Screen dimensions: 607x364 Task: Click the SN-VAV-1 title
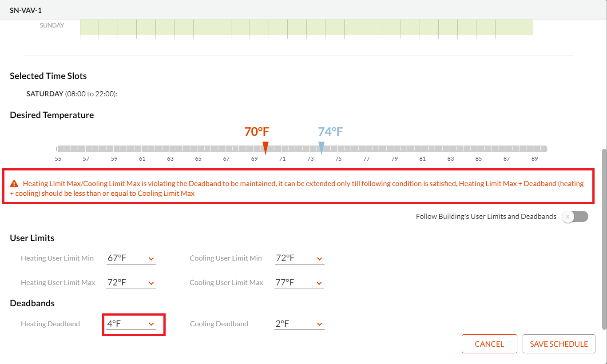coord(26,10)
